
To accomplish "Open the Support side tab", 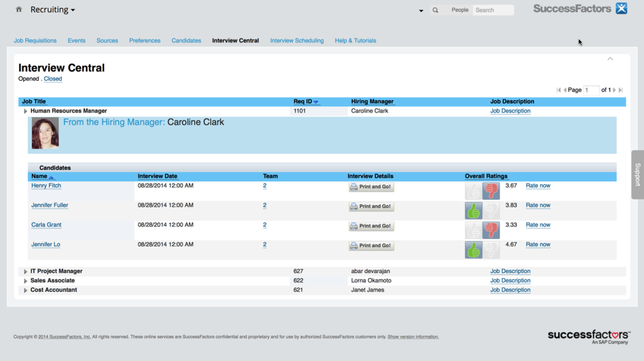I will [x=637, y=175].
